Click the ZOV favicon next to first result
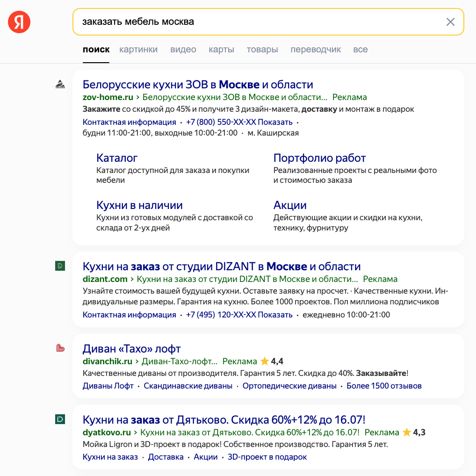The width and height of the screenshot is (476, 476). tap(60, 84)
